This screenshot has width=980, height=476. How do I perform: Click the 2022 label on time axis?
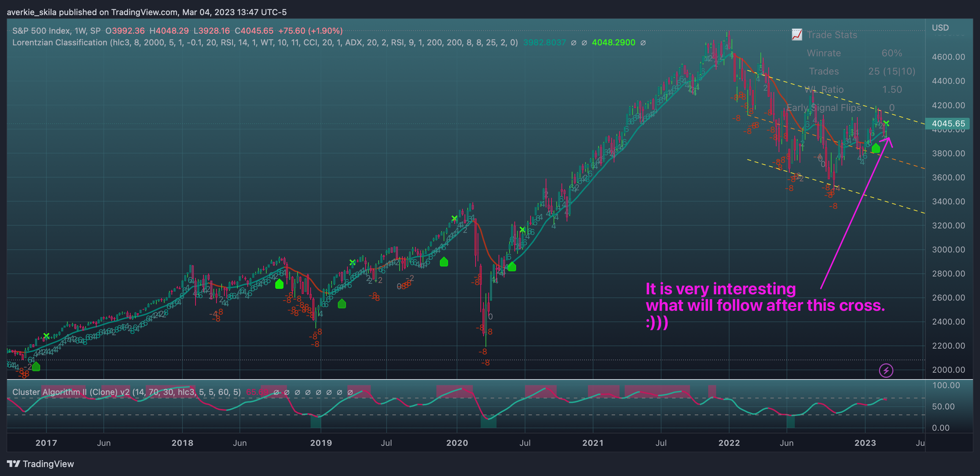click(729, 443)
